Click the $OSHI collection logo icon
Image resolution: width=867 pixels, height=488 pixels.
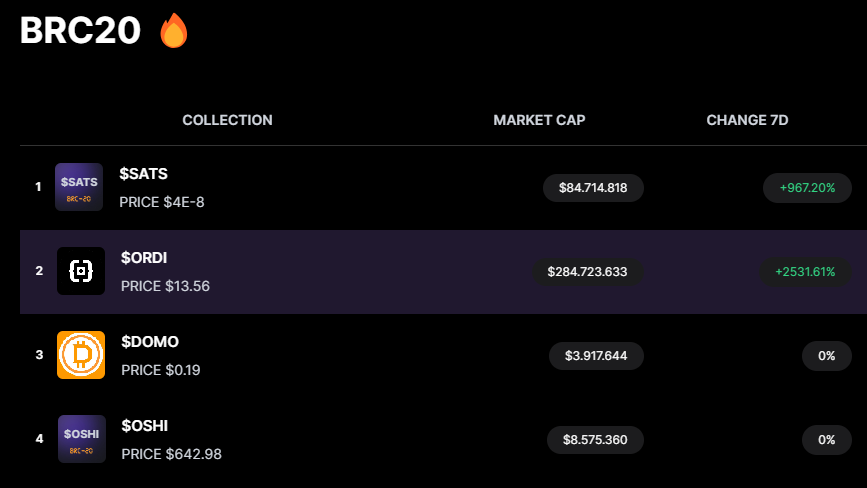click(x=82, y=439)
